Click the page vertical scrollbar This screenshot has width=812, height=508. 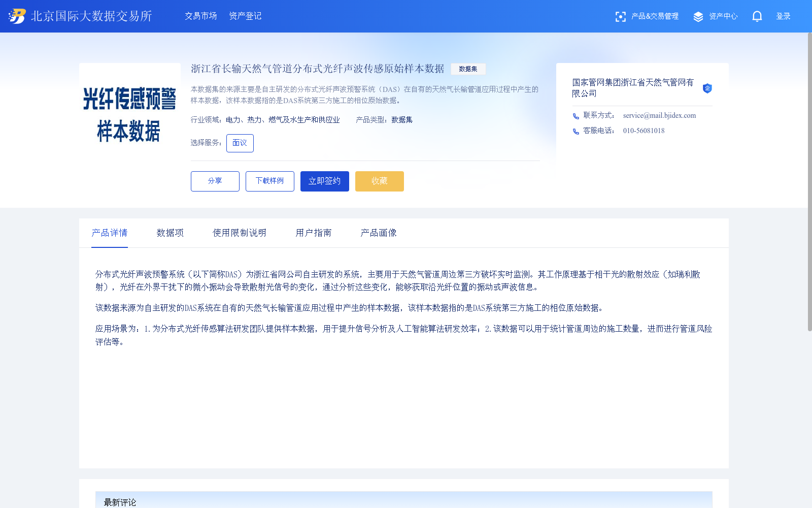tap(809, 182)
